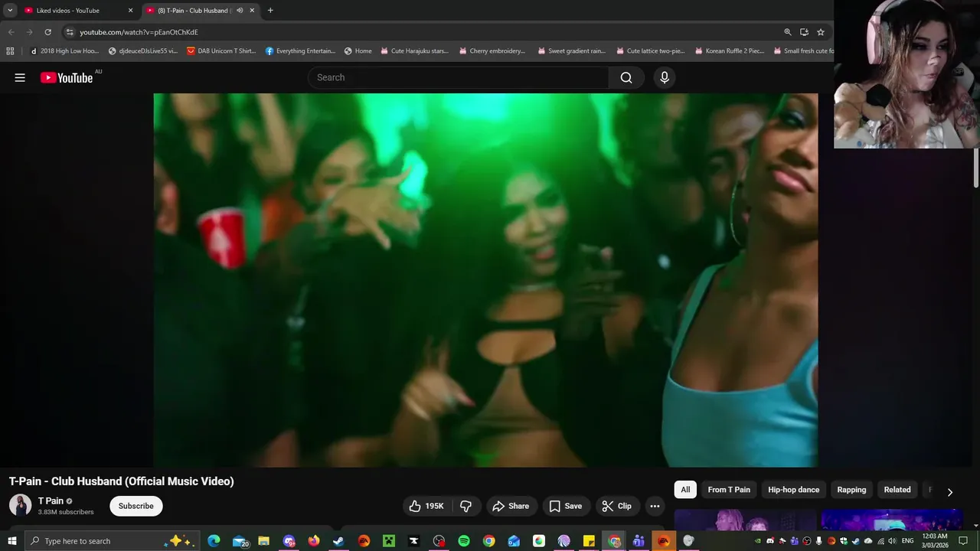Open site information icon in address bar
The width and height of the screenshot is (980, 551).
pyautogui.click(x=70, y=32)
